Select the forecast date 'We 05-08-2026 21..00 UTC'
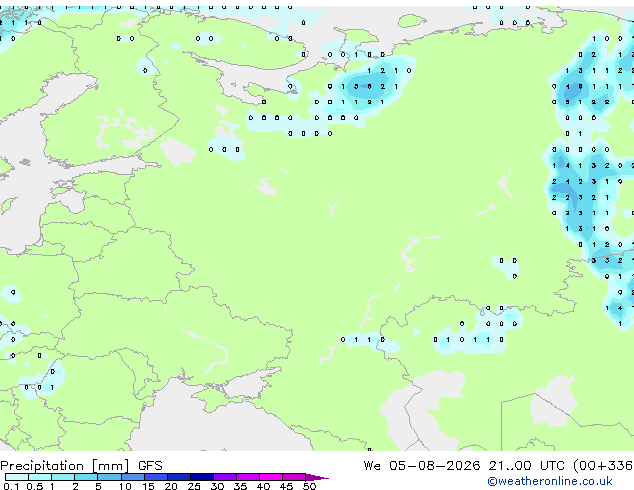Screen dimensions: 634x490 (464, 466)
